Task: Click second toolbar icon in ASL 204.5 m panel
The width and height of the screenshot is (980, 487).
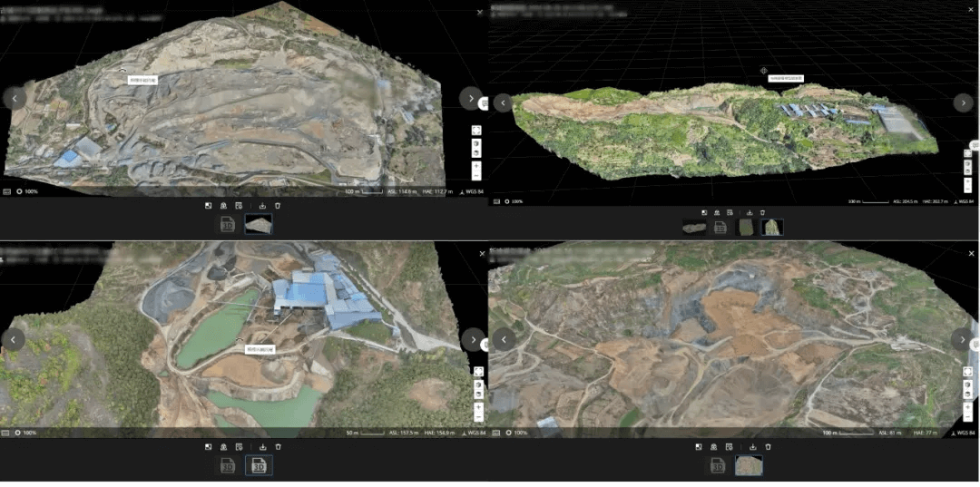Action: pyautogui.click(x=717, y=212)
